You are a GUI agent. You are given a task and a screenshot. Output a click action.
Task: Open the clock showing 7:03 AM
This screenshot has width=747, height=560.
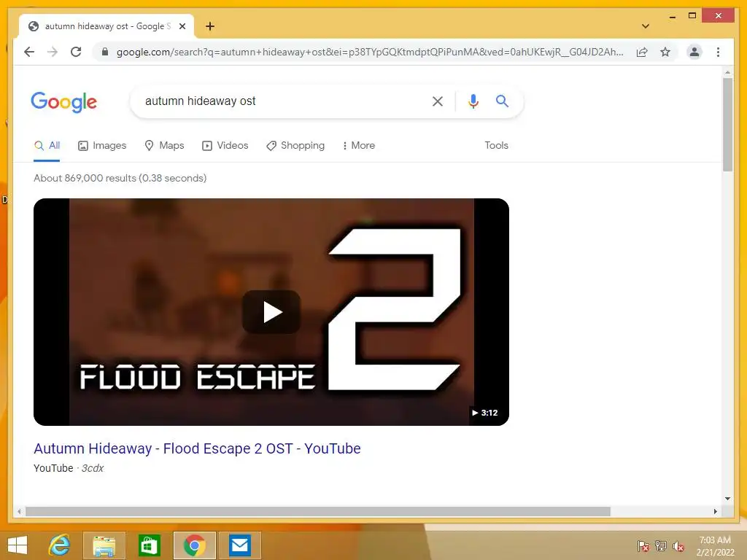point(715,545)
